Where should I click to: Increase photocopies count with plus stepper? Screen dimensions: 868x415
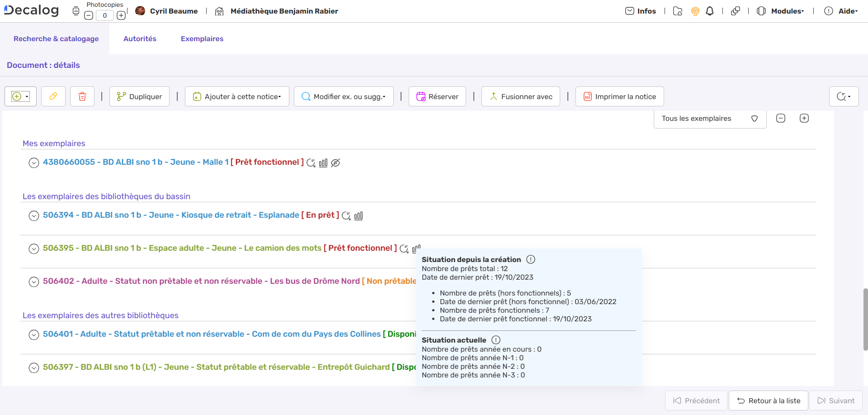pyautogui.click(x=121, y=15)
